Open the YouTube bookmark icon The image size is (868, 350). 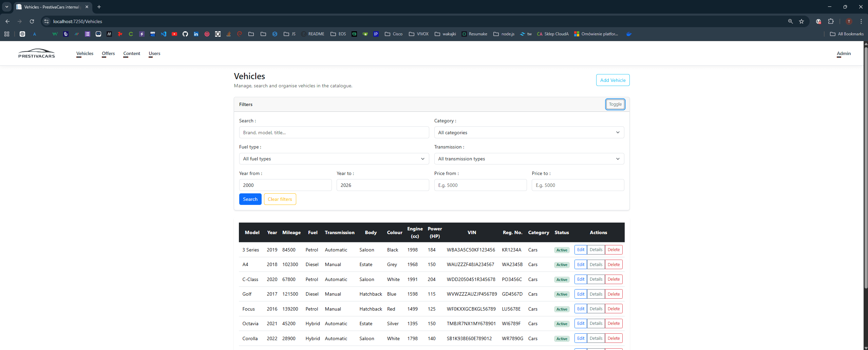174,34
